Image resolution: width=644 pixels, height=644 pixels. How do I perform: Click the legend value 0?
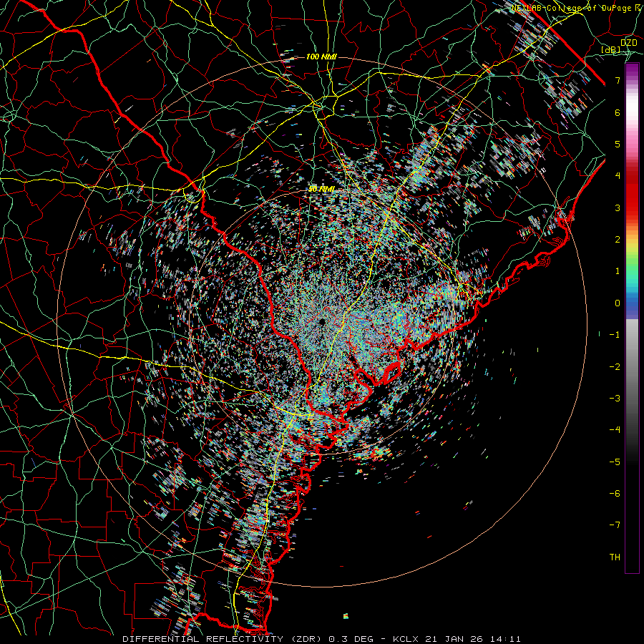click(618, 303)
